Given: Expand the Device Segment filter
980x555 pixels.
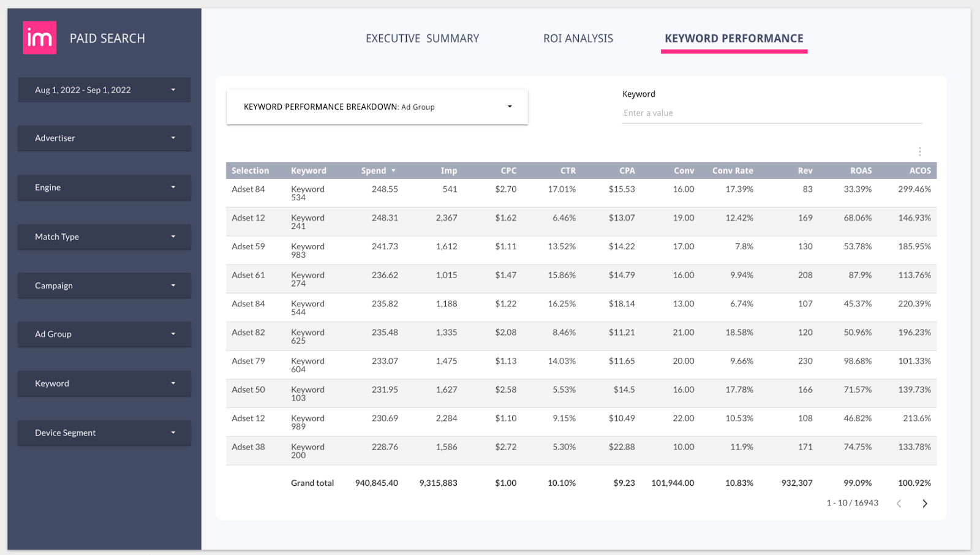Looking at the screenshot, I should tap(104, 432).
